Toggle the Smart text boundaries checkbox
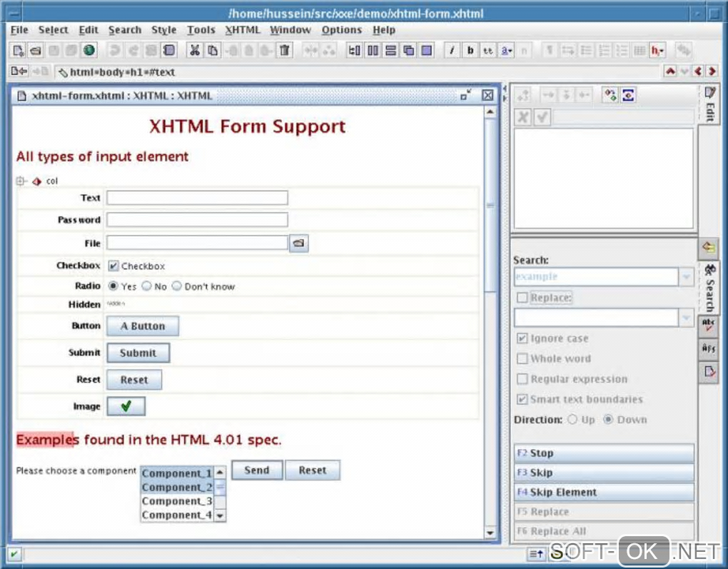 click(522, 399)
